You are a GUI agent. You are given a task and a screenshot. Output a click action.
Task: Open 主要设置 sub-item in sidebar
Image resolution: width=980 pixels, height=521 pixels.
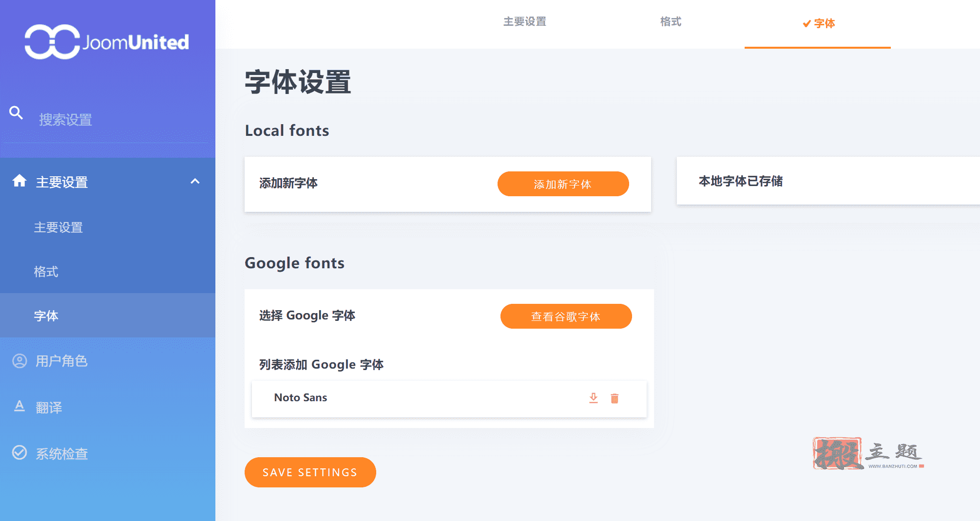(x=108, y=227)
